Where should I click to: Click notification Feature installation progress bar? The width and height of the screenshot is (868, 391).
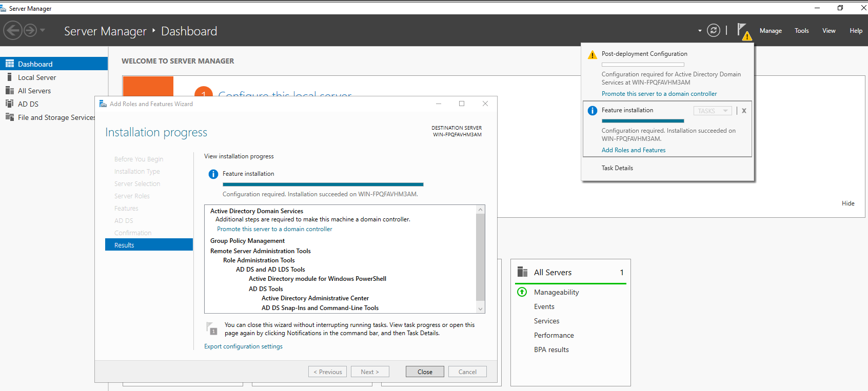[643, 121]
